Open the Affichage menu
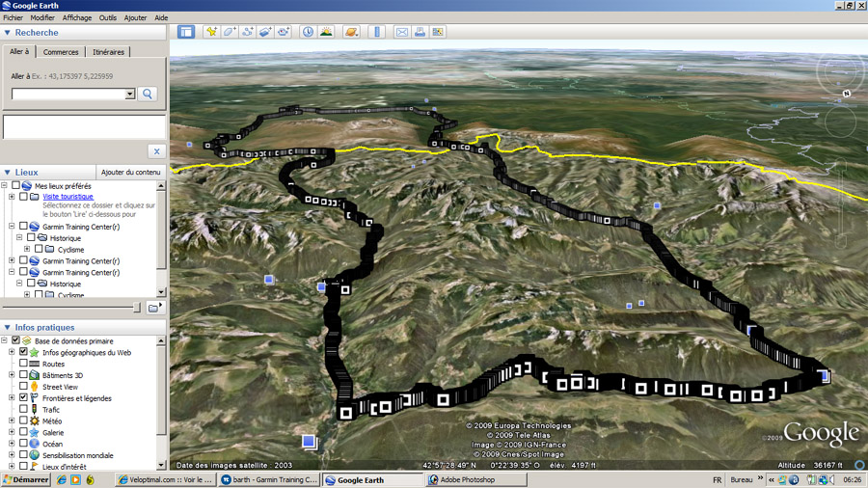The image size is (868, 488). [x=77, y=17]
